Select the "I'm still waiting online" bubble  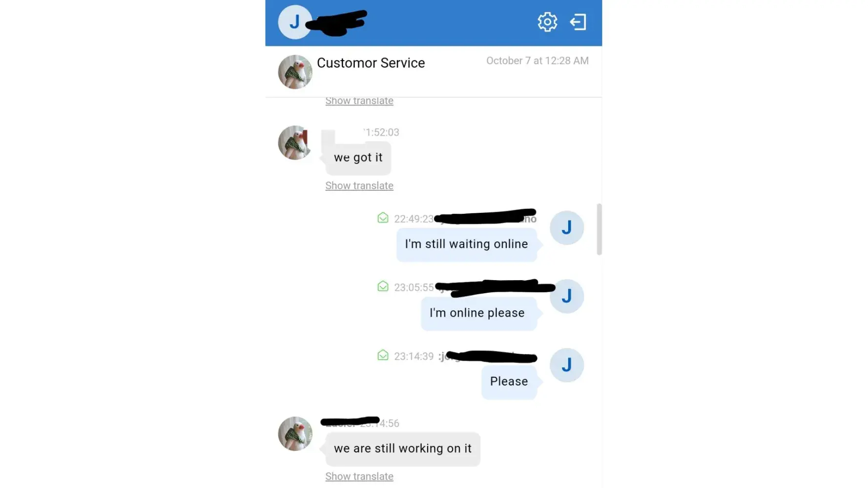(x=467, y=244)
